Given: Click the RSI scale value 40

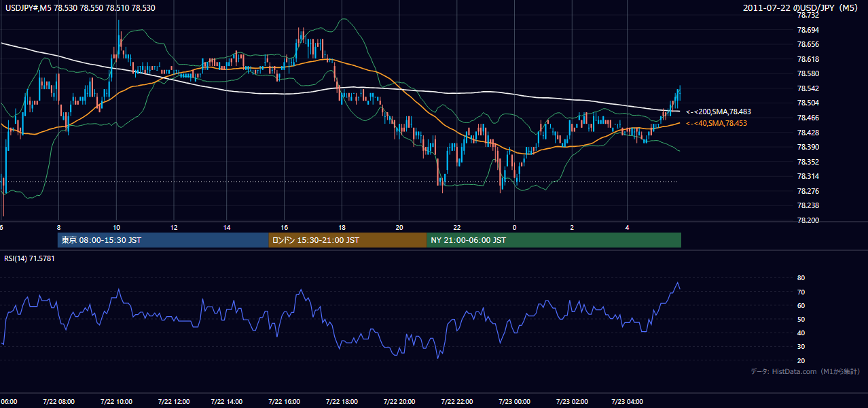Looking at the screenshot, I should click(801, 333).
